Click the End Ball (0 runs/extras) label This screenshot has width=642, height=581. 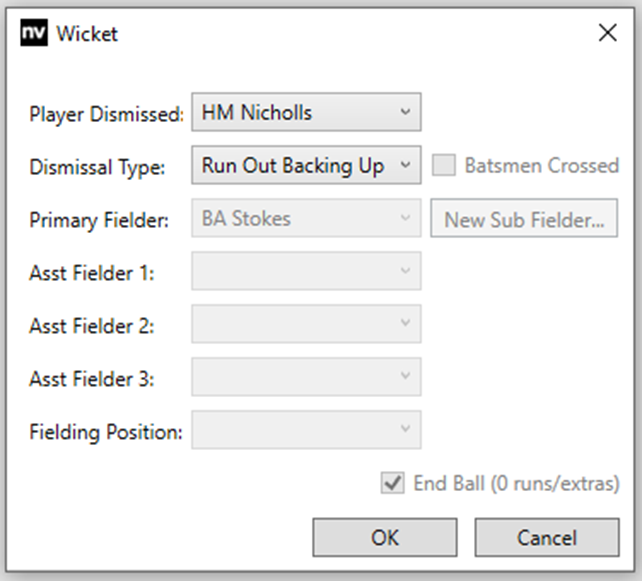(x=516, y=484)
